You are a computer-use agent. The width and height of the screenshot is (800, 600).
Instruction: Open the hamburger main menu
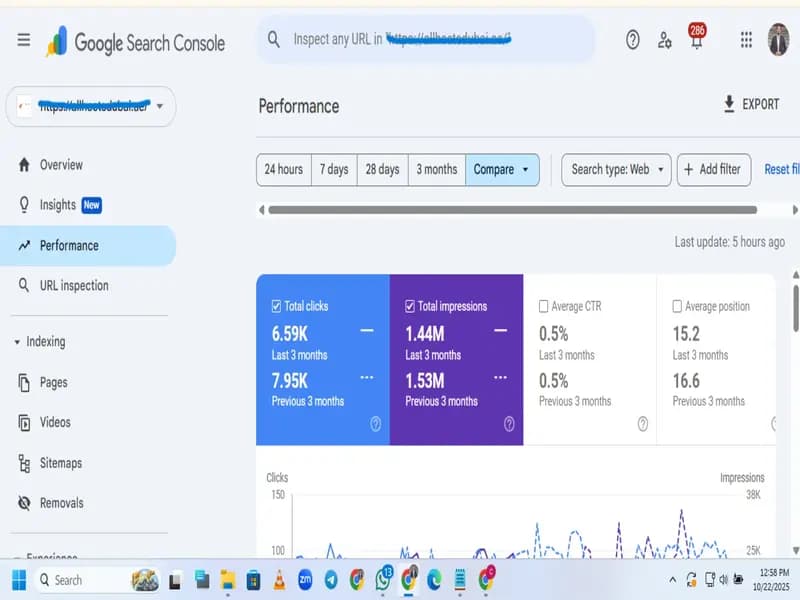(x=23, y=39)
